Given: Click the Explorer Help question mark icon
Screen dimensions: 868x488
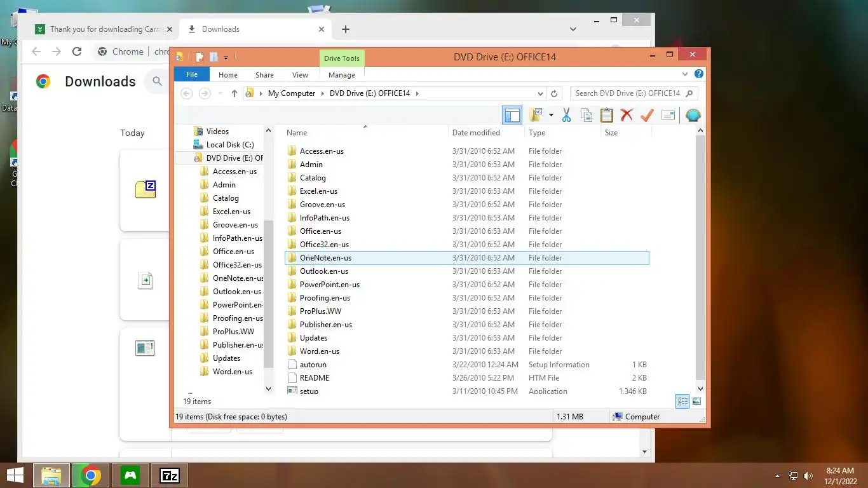Looking at the screenshot, I should [x=699, y=74].
